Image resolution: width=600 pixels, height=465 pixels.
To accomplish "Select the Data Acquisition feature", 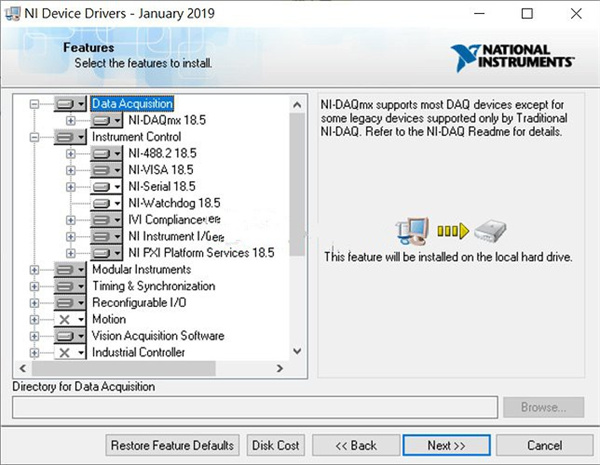I will coord(132,104).
